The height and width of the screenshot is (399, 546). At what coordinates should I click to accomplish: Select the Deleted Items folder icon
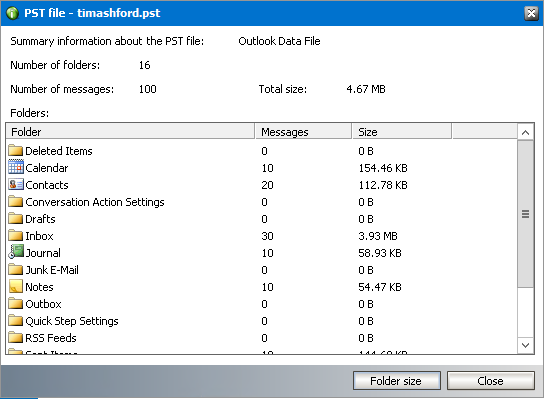click(x=16, y=150)
